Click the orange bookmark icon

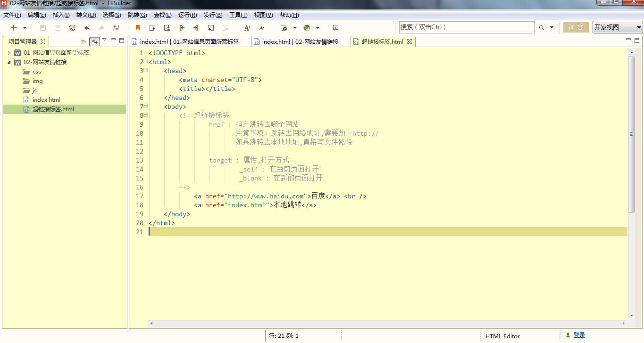tap(138, 28)
